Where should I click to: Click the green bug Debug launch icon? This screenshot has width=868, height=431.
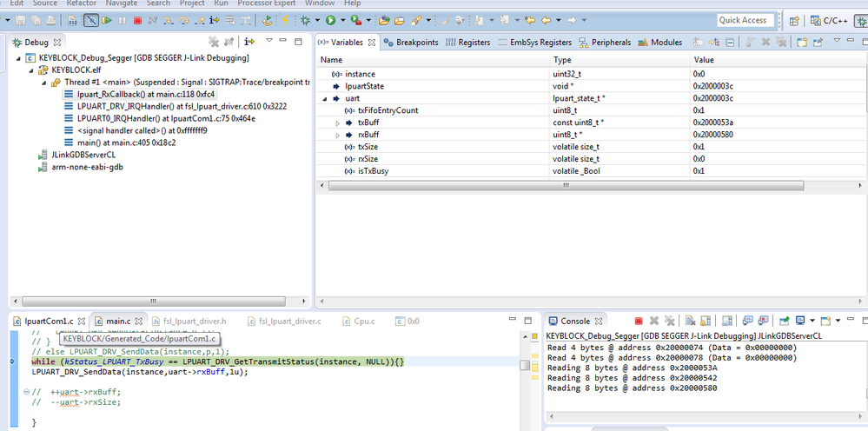tap(304, 21)
